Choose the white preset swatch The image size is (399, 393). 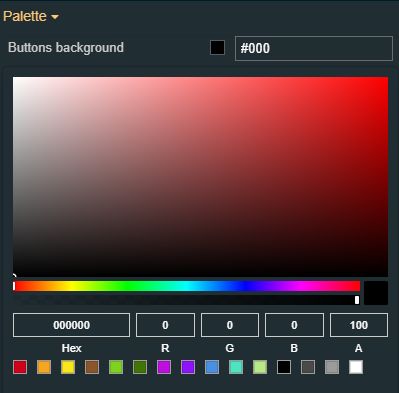[x=356, y=367]
